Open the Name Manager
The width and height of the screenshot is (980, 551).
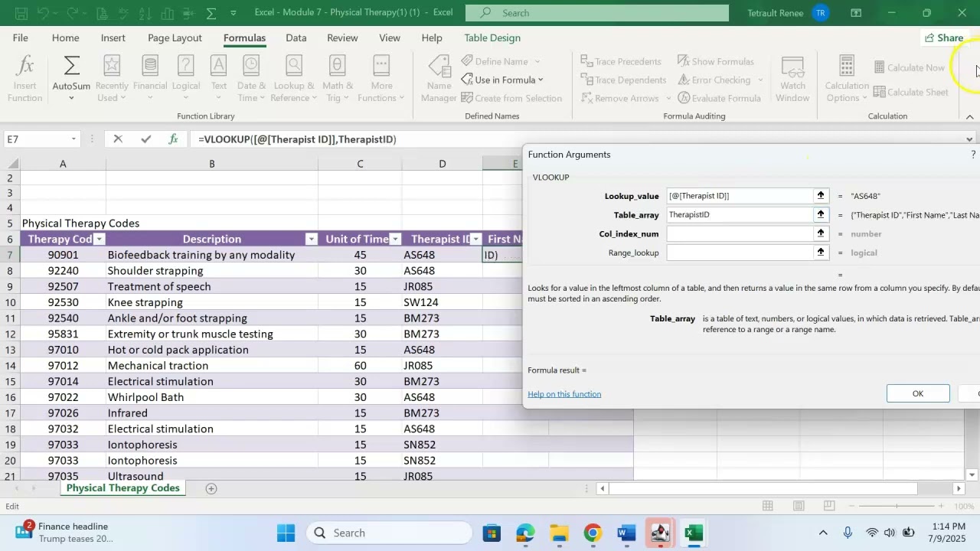point(439,79)
